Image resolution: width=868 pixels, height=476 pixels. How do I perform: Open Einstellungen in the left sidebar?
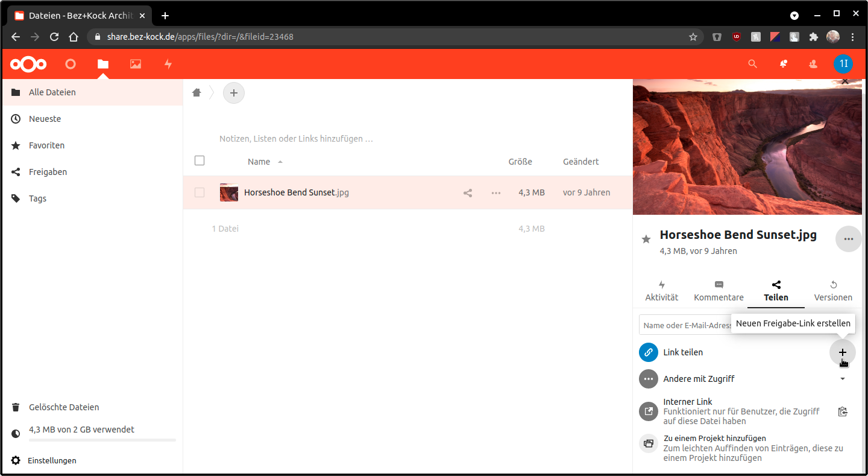point(52,460)
